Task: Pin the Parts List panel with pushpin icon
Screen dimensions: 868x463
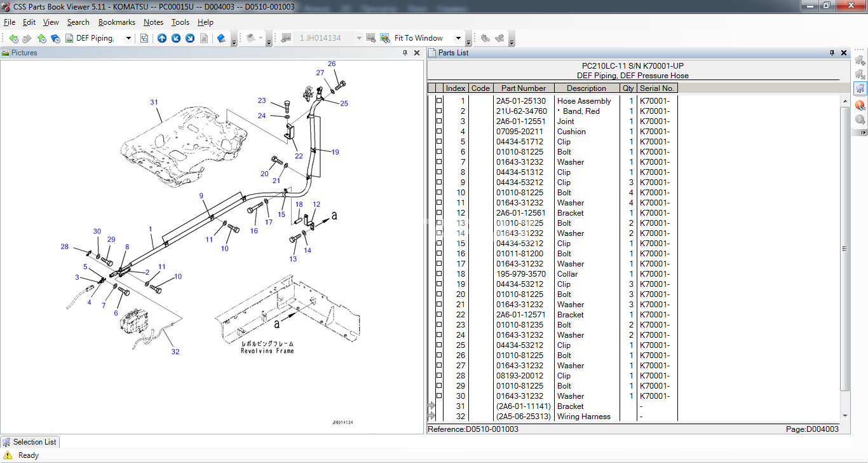Action: pyautogui.click(x=832, y=53)
